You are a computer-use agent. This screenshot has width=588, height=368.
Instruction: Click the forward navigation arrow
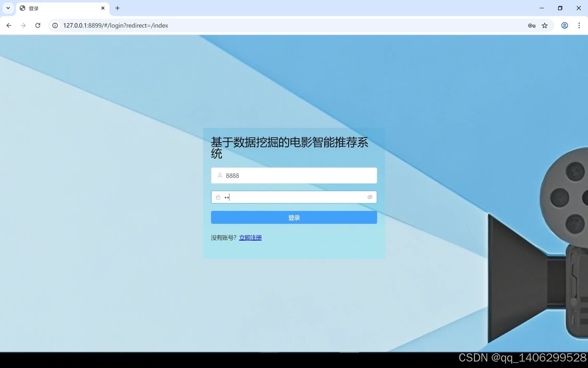coord(23,25)
